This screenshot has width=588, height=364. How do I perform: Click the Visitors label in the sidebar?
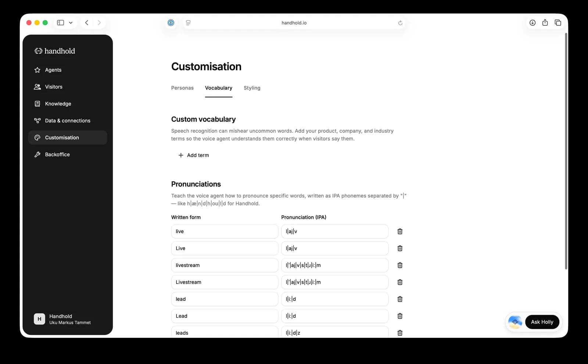click(54, 87)
